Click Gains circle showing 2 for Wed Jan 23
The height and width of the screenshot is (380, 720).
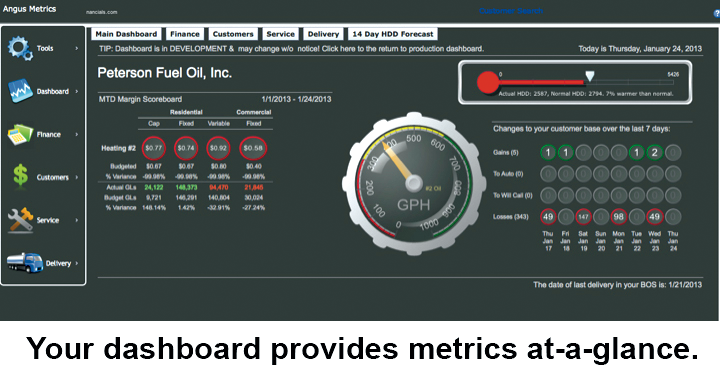(654, 152)
